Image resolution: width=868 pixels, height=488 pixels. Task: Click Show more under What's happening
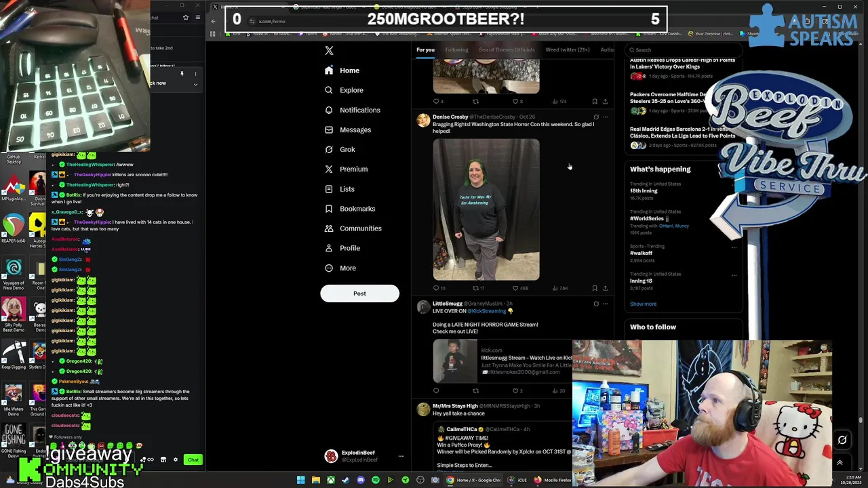[x=643, y=304]
